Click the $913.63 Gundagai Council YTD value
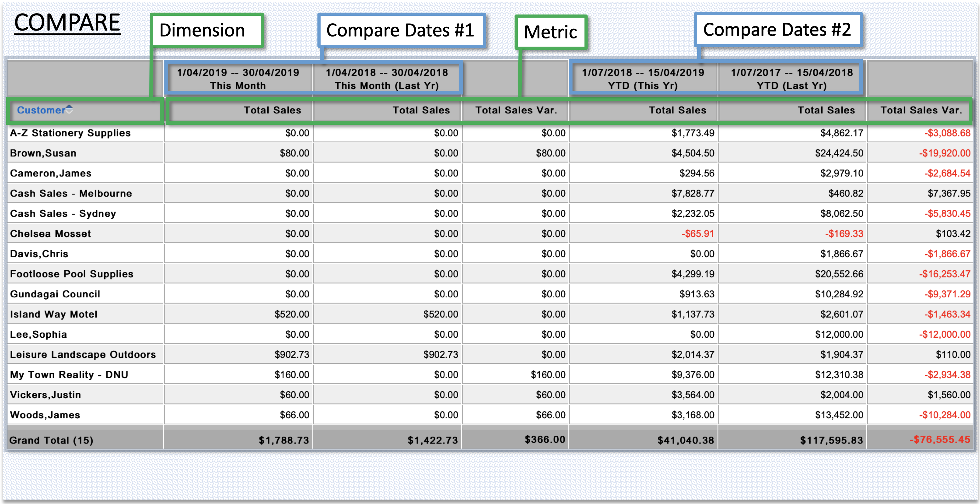This screenshot has width=980, height=504. [697, 294]
